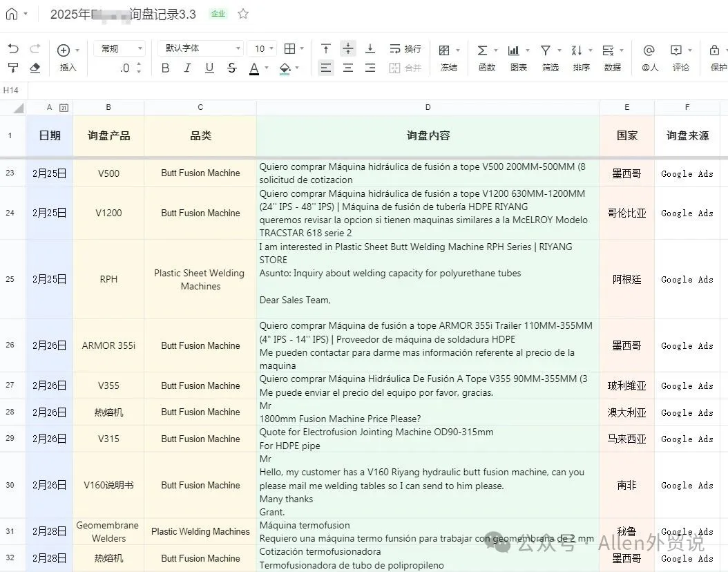Viewport: 728px width, 572px height.
Task: Open the cell borders tool
Action: pyautogui.click(x=289, y=48)
